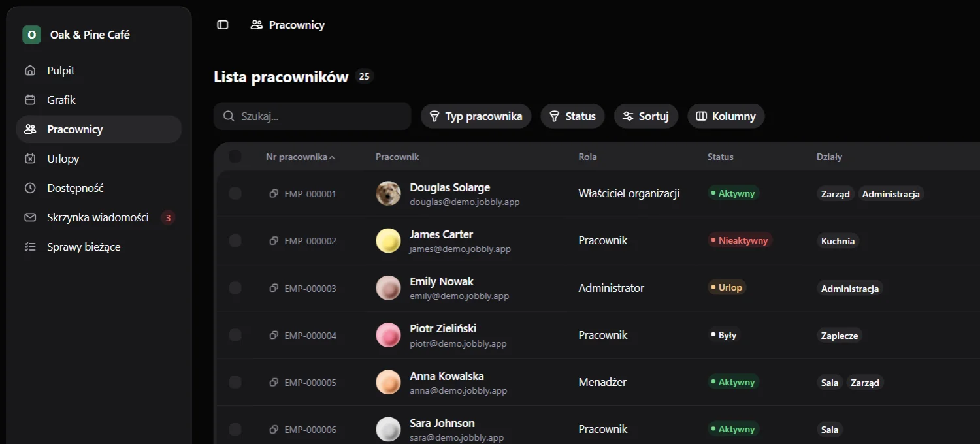This screenshot has width=980, height=444.
Task: Copy employee number EMP-000001 icon
Action: [x=274, y=193]
